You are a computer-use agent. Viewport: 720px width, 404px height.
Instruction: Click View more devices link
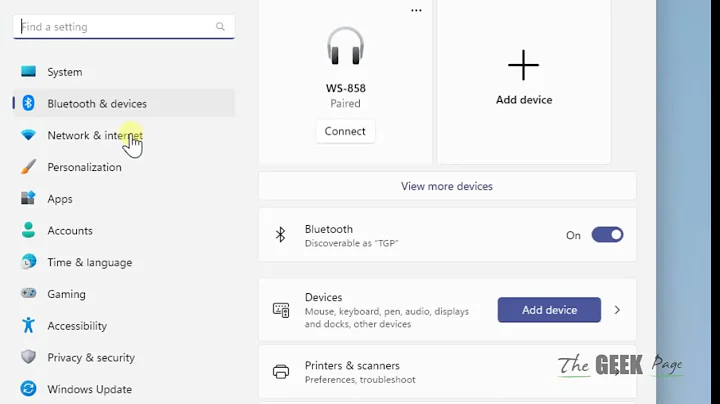tap(447, 186)
